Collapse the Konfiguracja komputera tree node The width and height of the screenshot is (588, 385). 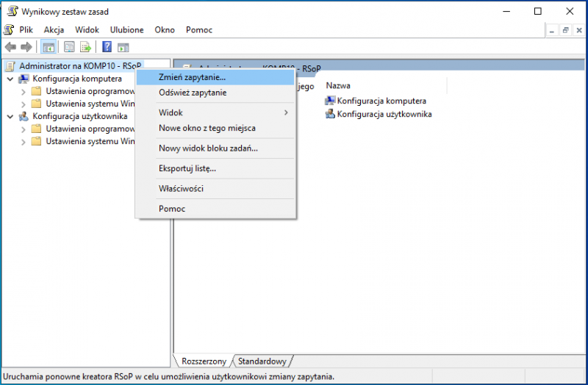coord(10,79)
